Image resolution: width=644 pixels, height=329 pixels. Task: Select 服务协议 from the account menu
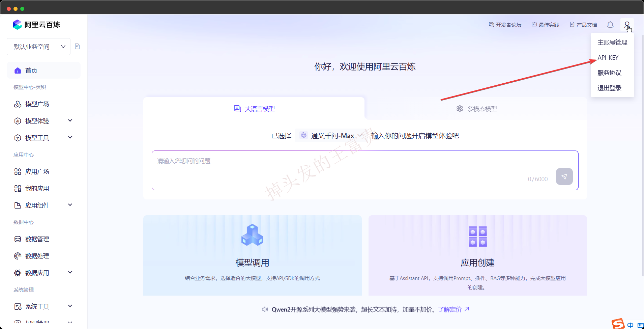click(612, 73)
